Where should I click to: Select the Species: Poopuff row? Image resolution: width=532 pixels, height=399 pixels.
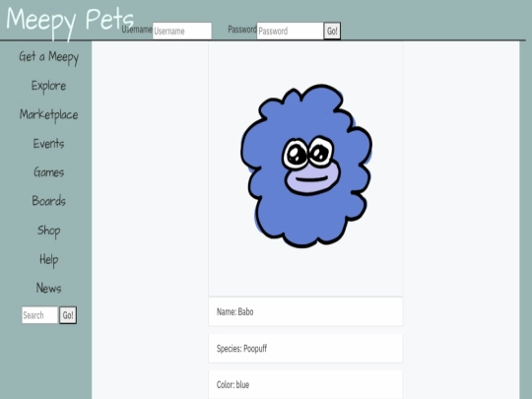[305, 348]
